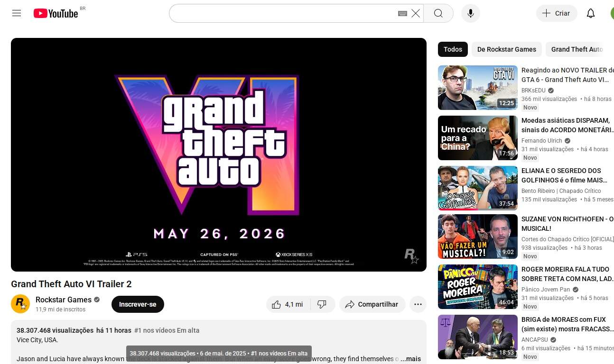Clear the search field with X
This screenshot has width=614, height=364.
click(416, 13)
